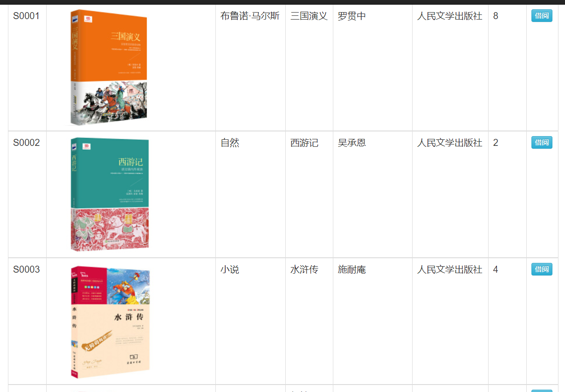Click the stock count 2

(x=496, y=143)
